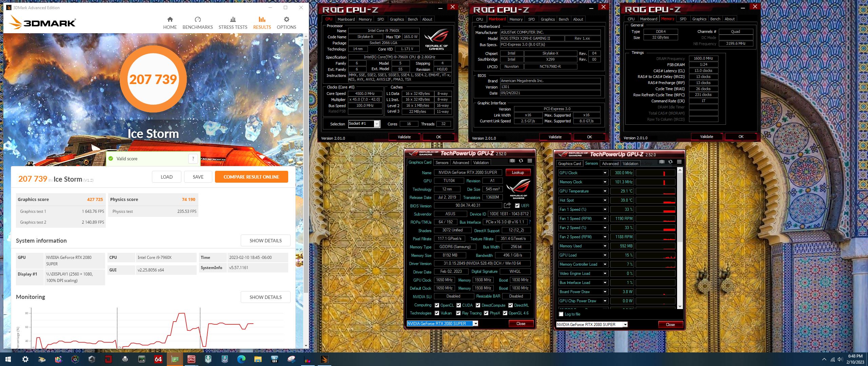The width and height of the screenshot is (868, 366).
Task: Click volume speaker icon in system tray
Action: pyautogui.click(x=840, y=359)
